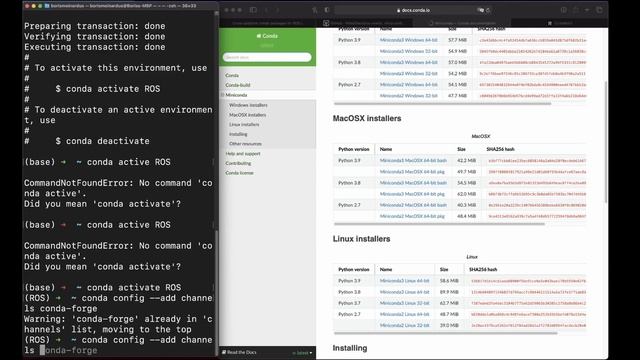Download Python 2.7 Miniconda2 Windows 64-bit
The width and height of the screenshot is (640, 360).
click(408, 84)
